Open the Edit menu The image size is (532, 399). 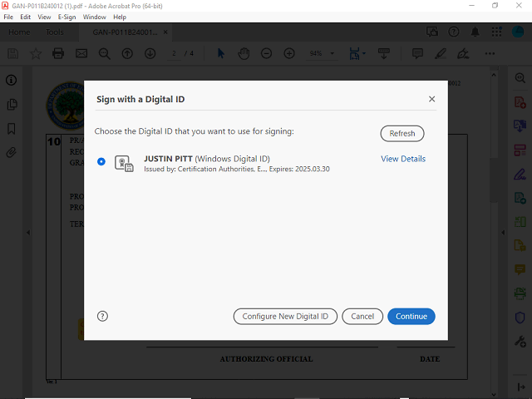(26, 17)
